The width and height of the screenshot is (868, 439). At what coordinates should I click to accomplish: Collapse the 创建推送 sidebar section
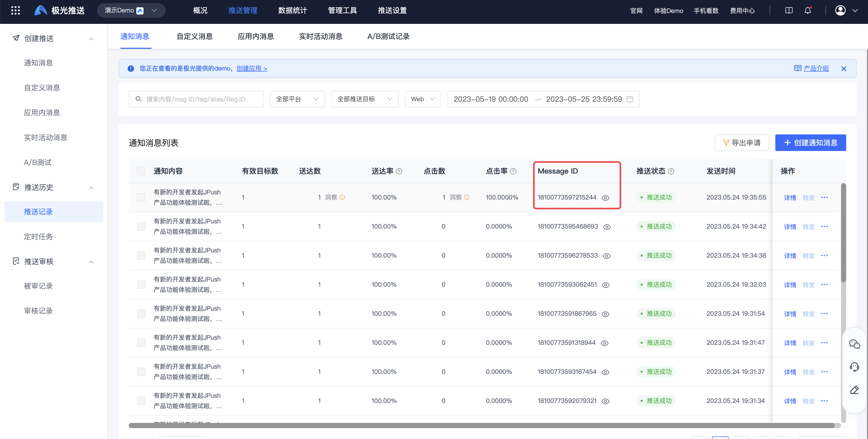pos(91,39)
